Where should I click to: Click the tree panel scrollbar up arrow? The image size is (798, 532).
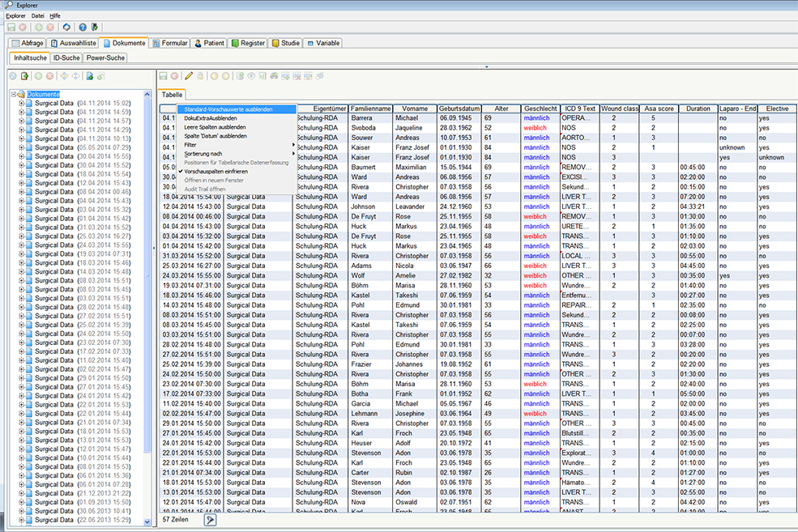point(147,94)
